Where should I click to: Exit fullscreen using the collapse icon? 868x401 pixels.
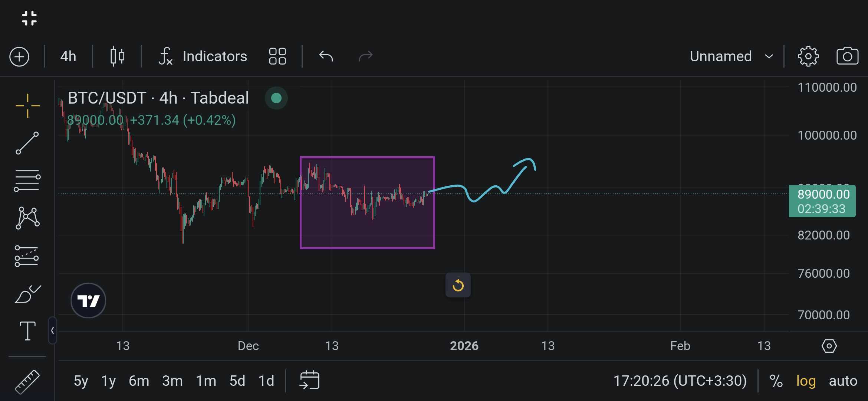(x=29, y=18)
